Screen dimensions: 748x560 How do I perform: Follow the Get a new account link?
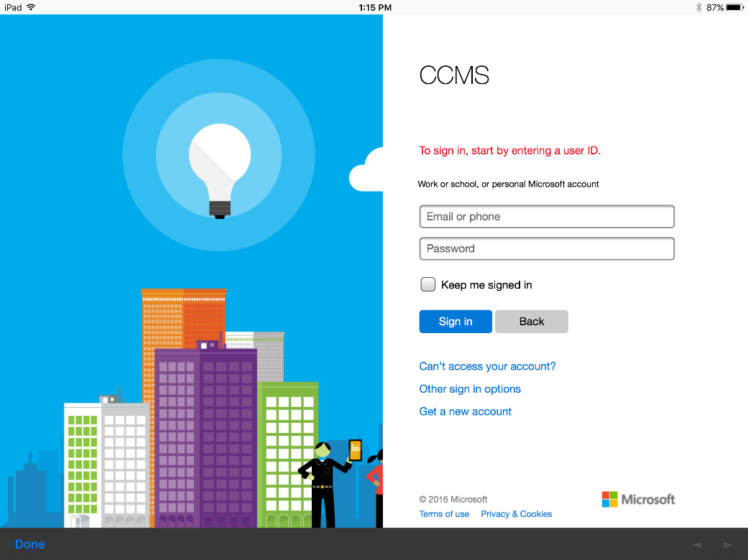click(466, 411)
